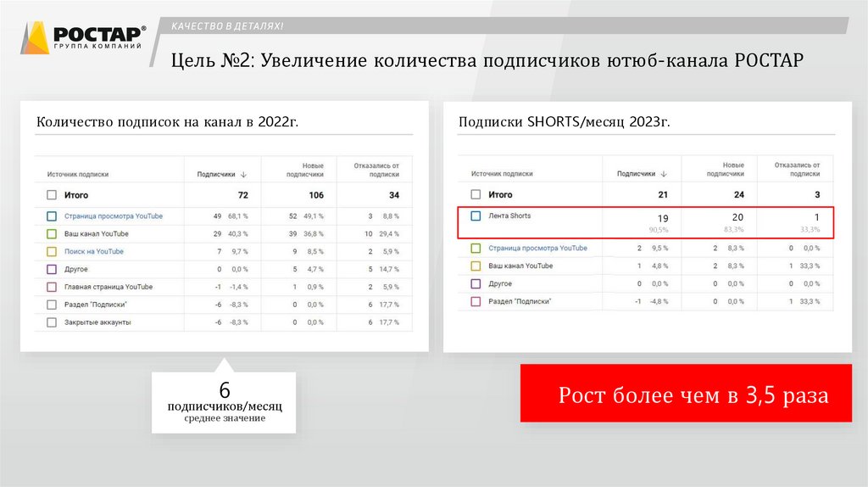Open Страница просмотра YouTube link in 2022 table
868x487 pixels.
tap(114, 216)
